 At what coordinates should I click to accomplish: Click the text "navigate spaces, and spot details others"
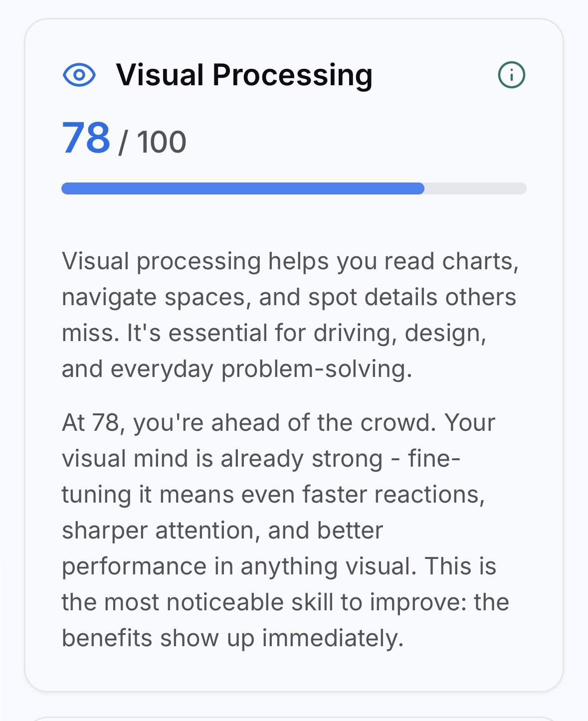click(x=289, y=297)
